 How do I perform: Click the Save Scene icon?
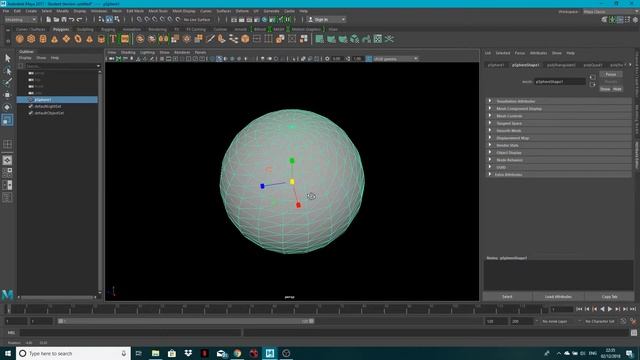(x=64, y=20)
